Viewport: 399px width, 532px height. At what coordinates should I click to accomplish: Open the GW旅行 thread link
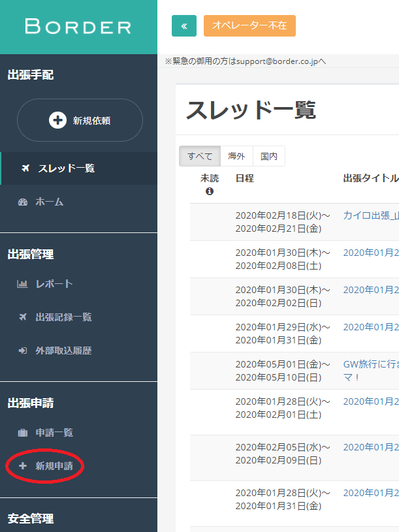coord(370,364)
